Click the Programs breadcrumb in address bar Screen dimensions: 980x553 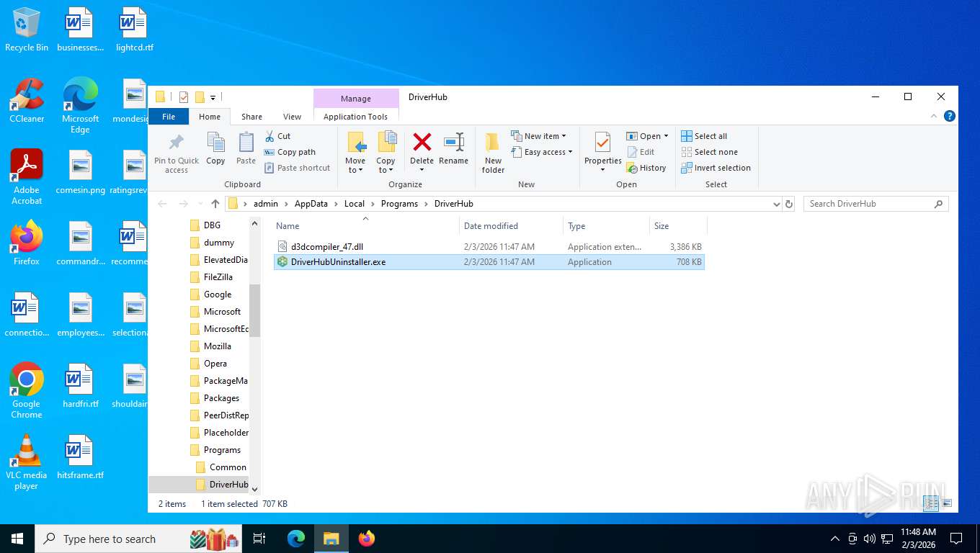[399, 204]
